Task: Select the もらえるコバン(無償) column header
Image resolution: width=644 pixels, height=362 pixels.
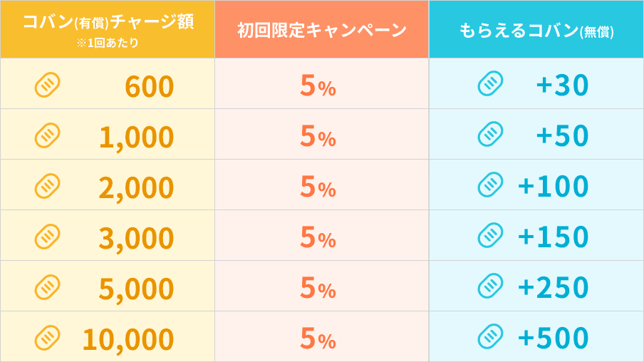Action: pos(536,31)
